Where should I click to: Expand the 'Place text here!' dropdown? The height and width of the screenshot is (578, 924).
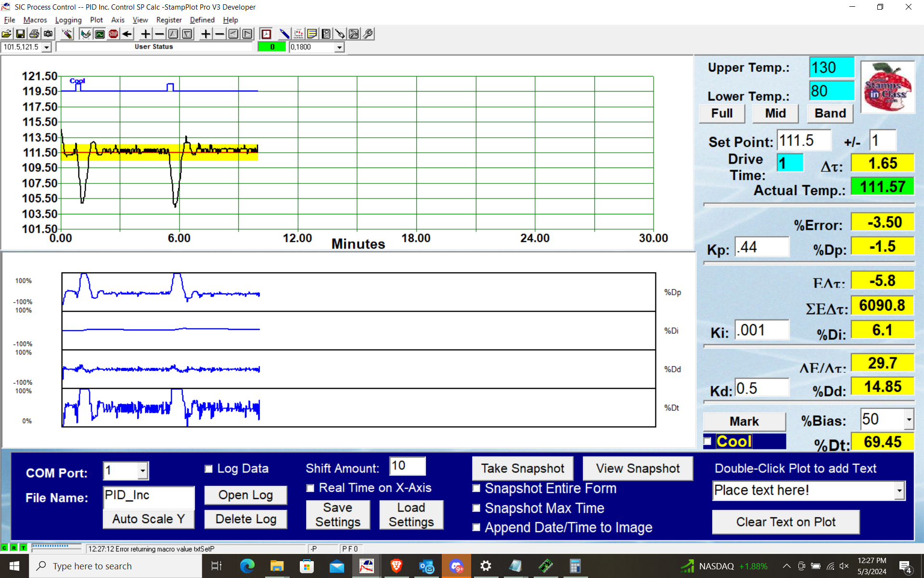click(x=899, y=491)
